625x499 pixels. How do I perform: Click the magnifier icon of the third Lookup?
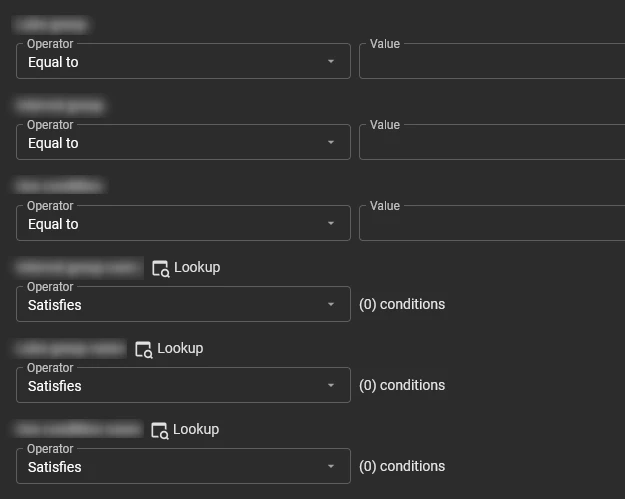160,430
